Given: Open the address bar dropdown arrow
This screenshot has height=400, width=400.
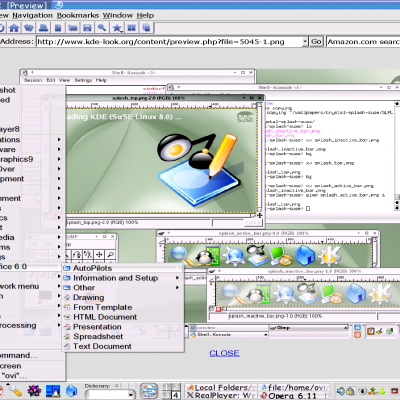Looking at the screenshot, I should pyautogui.click(x=305, y=42).
